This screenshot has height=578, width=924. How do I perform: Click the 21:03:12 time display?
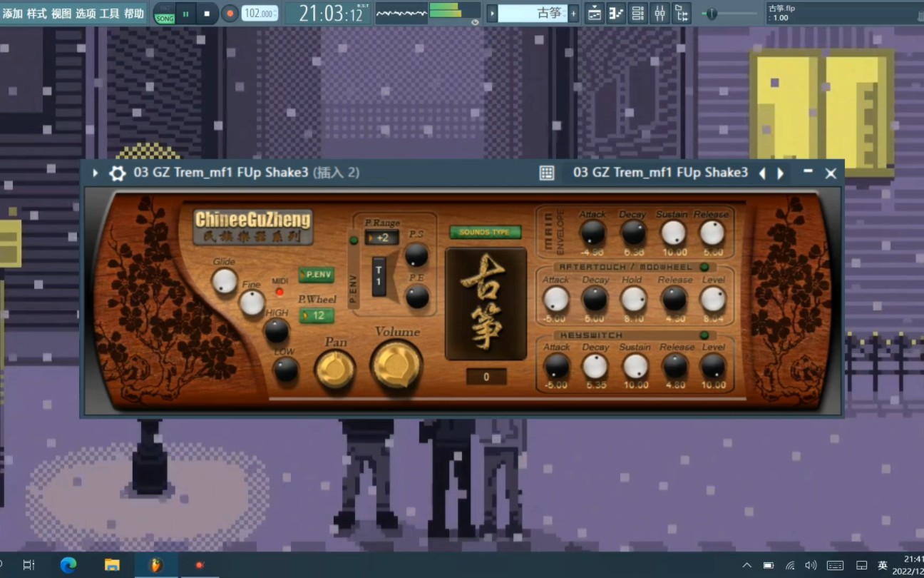pos(330,14)
